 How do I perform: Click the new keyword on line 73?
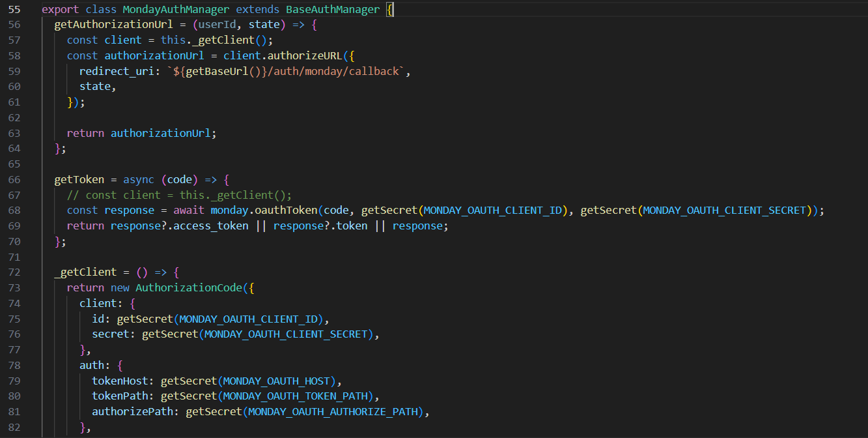tap(120, 287)
